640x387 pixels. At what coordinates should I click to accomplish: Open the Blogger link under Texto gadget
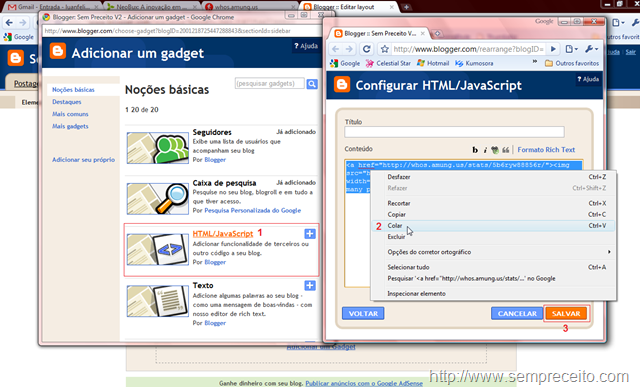tap(215, 323)
